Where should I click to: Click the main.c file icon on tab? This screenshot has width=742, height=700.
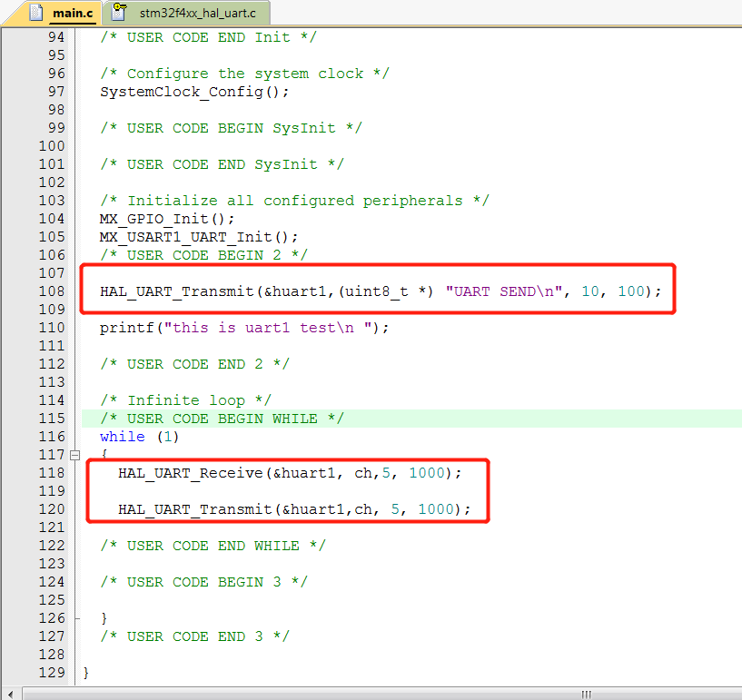pyautogui.click(x=36, y=13)
